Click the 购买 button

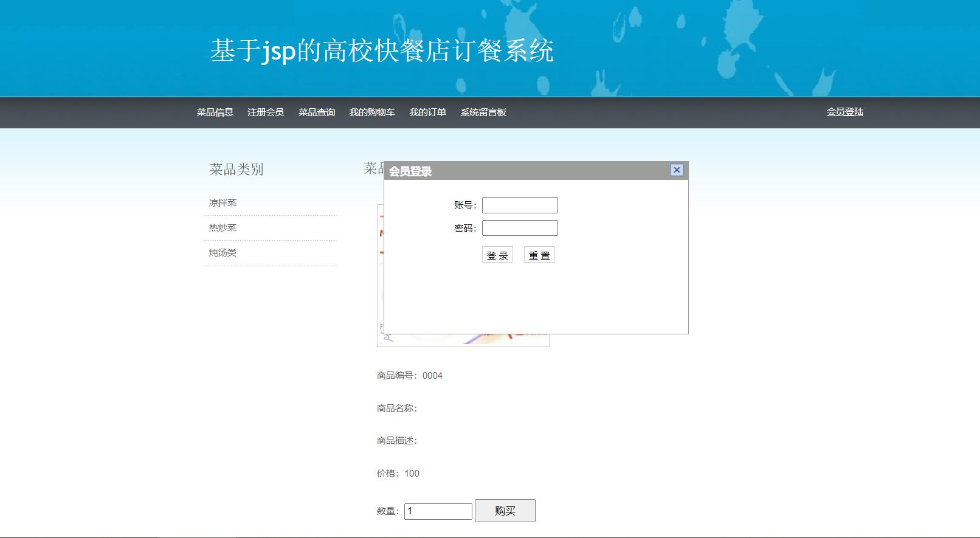[505, 511]
